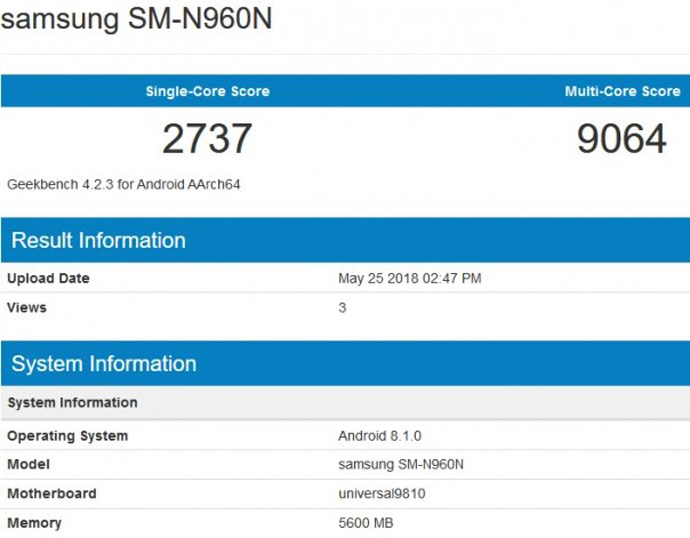
Task: Click the blue System Information section header
Action: [104, 363]
